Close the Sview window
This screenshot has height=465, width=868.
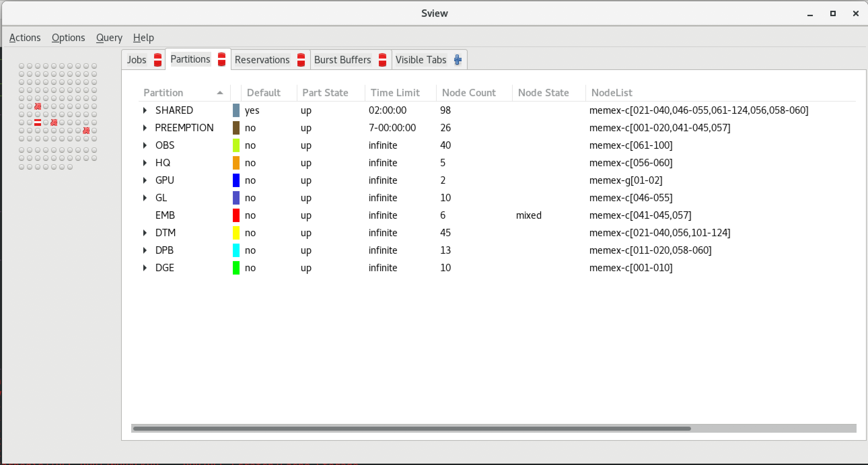pos(856,13)
